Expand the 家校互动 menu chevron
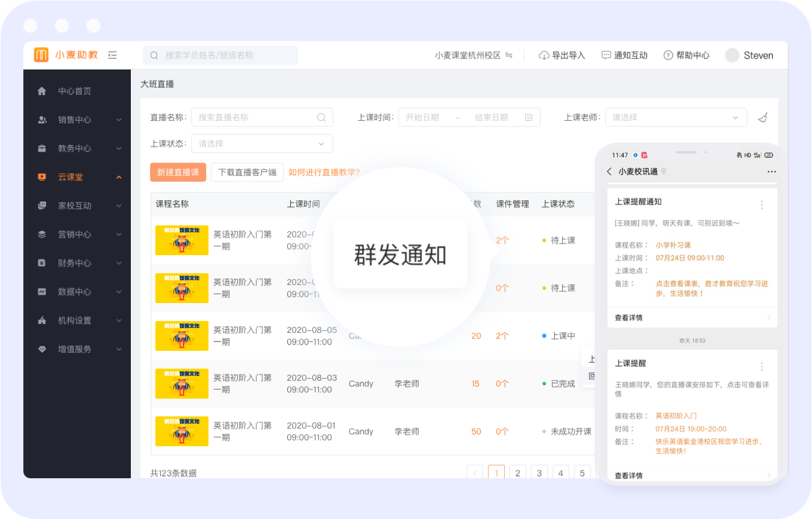Image resolution: width=812 pixels, height=522 pixels. click(x=119, y=206)
